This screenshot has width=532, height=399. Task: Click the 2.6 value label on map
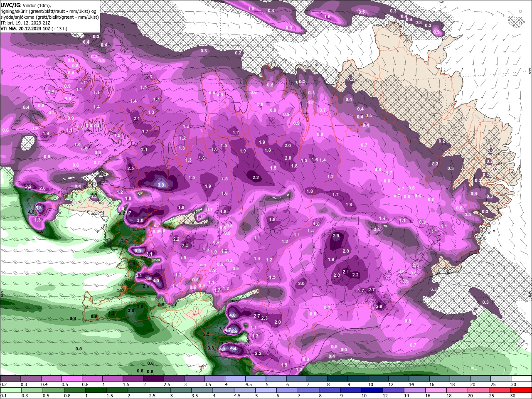click(x=146, y=286)
